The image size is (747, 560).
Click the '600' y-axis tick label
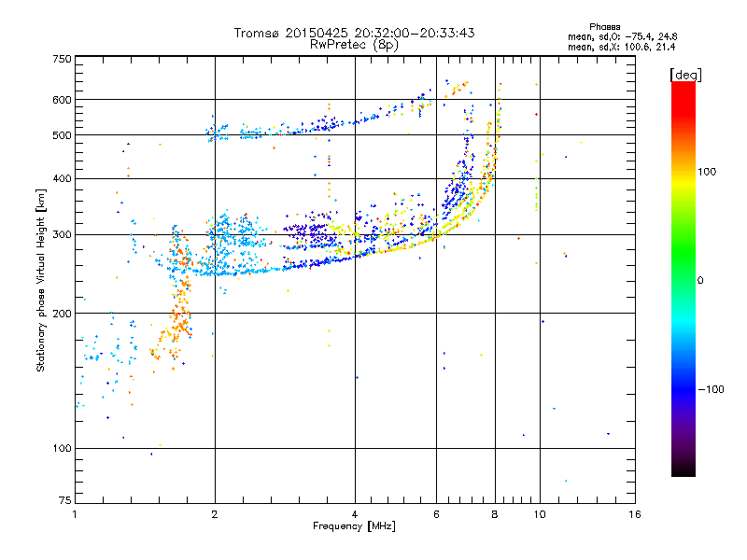[62, 100]
